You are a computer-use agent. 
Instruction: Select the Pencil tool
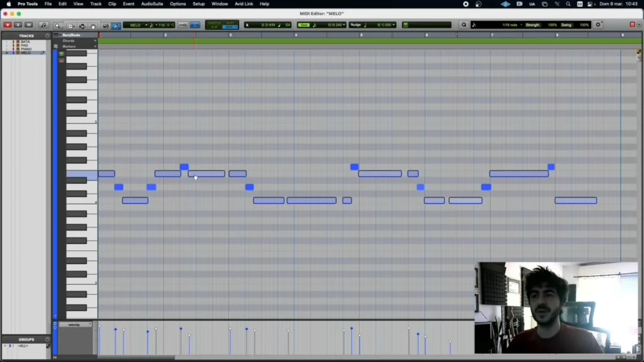[116, 25]
